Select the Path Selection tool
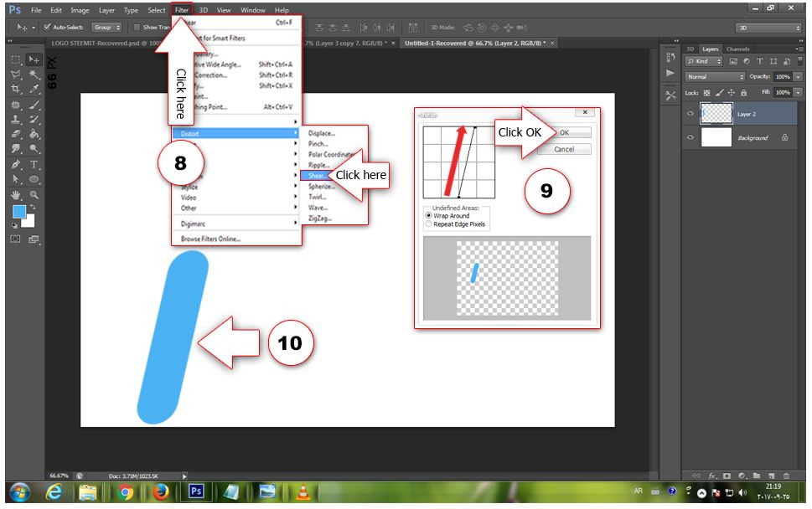 click(16, 179)
